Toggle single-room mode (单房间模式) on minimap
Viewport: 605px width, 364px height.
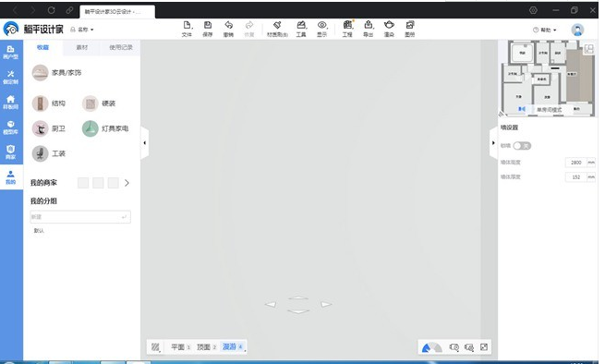pyautogui.click(x=550, y=110)
